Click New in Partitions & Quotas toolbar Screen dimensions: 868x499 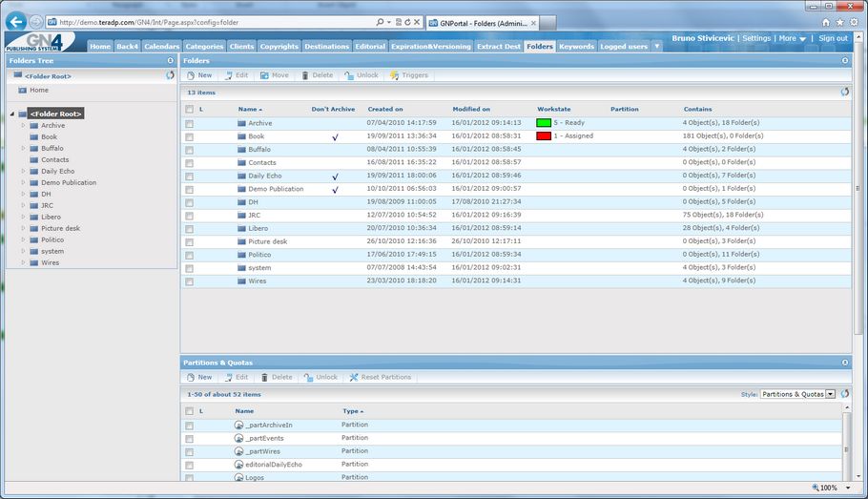click(x=199, y=377)
